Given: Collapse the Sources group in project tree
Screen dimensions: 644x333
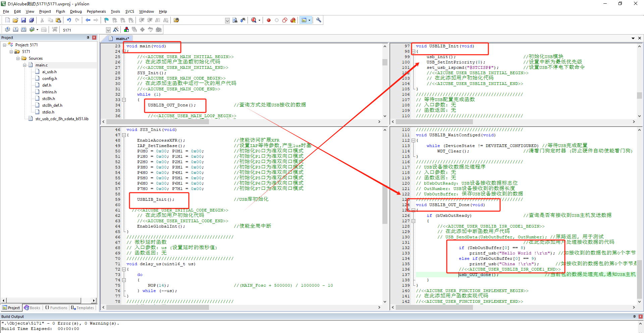Looking at the screenshot, I should click(18, 58).
